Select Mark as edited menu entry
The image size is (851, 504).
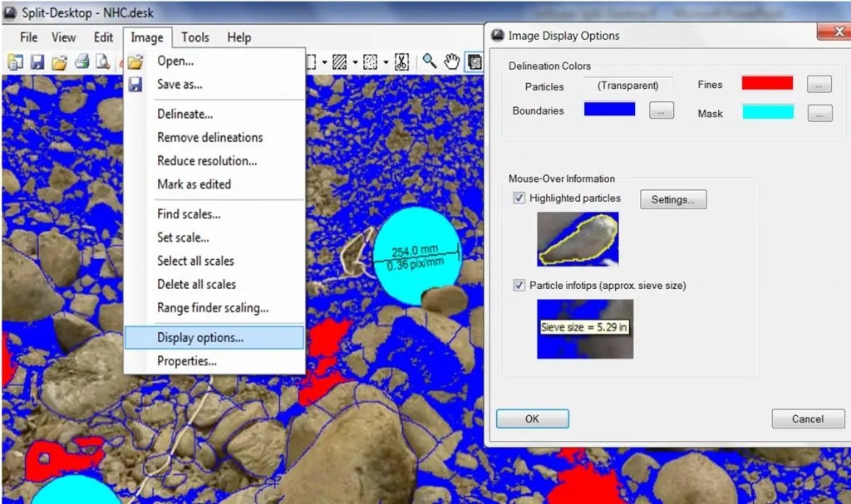tap(214, 183)
